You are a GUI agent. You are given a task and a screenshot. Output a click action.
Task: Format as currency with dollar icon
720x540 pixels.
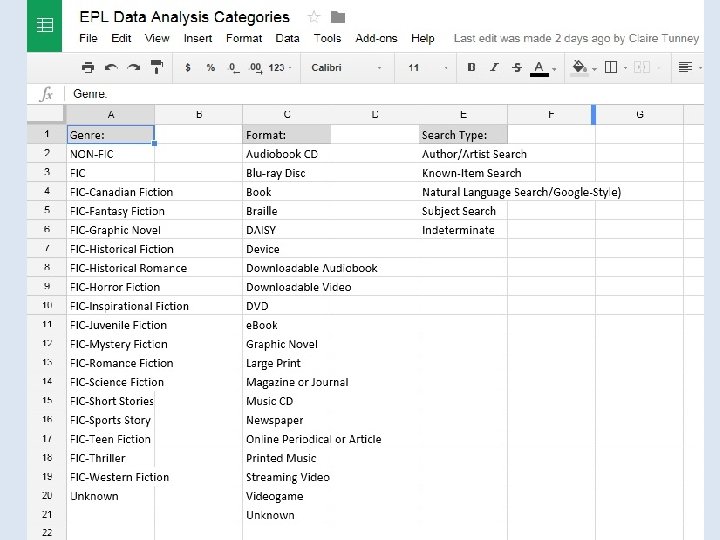coord(187,68)
